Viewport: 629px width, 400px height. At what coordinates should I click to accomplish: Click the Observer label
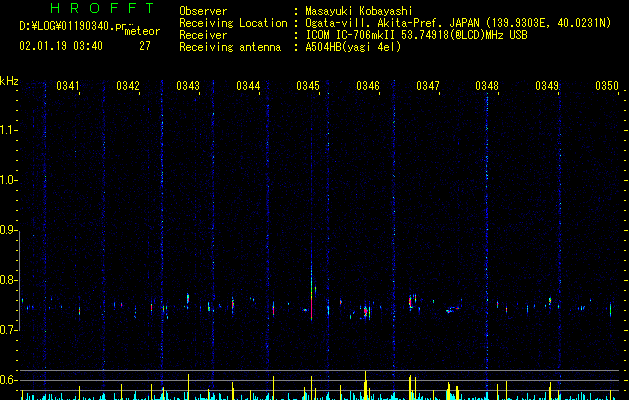tap(203, 11)
